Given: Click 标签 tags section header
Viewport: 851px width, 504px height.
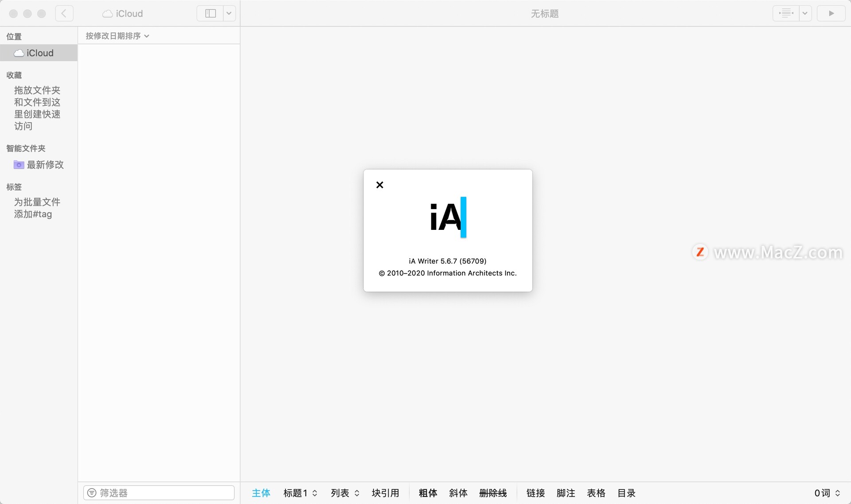Looking at the screenshot, I should click(14, 187).
